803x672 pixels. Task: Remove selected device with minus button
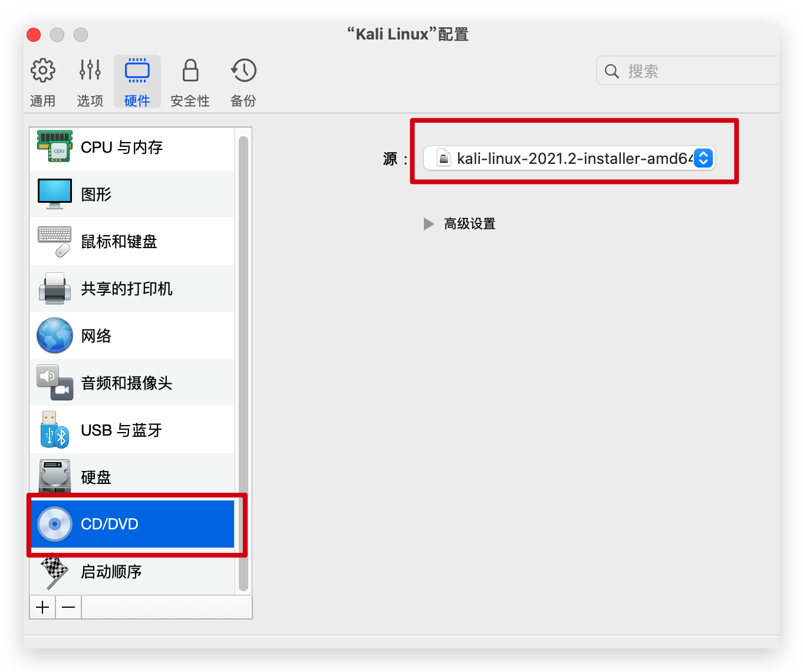tap(68, 607)
